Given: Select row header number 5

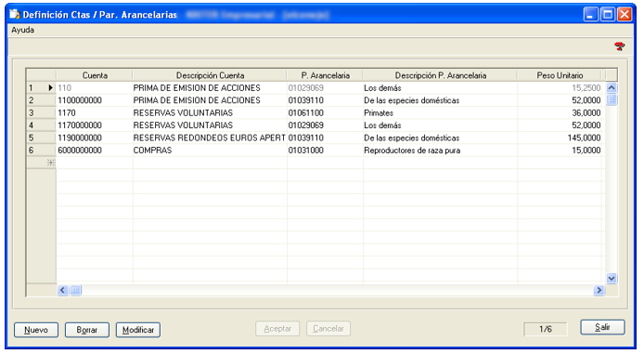Looking at the screenshot, I should click(41, 138).
